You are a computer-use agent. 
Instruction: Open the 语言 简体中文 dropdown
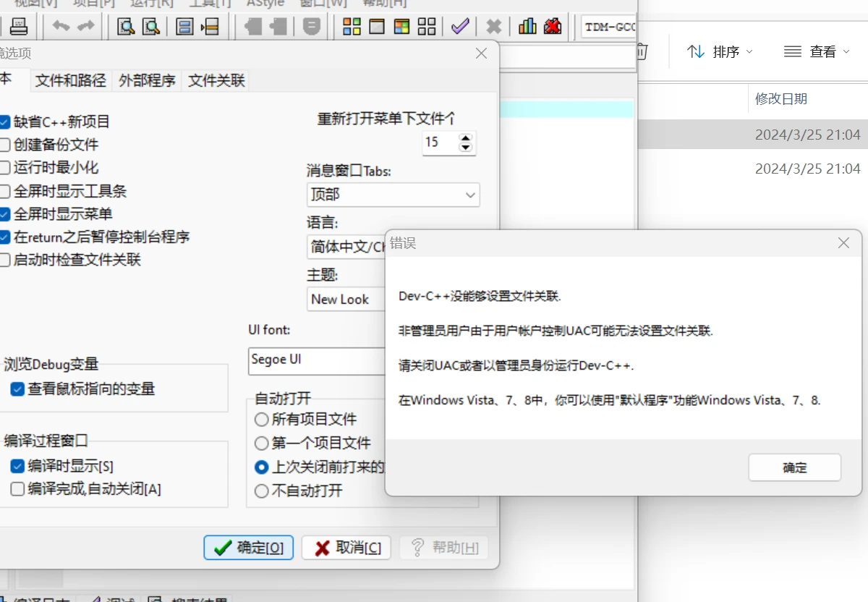point(346,247)
